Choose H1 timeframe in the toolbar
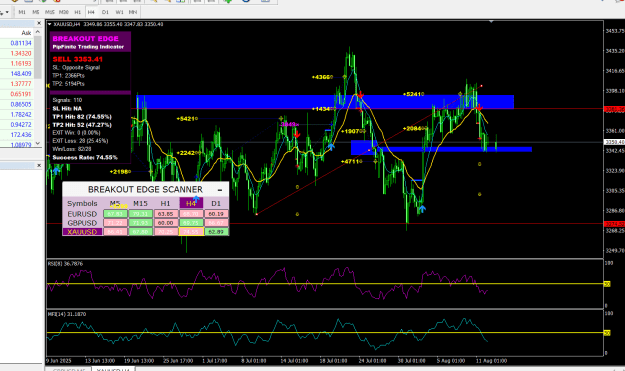Viewport: 625px width, 371px height. coord(78,12)
